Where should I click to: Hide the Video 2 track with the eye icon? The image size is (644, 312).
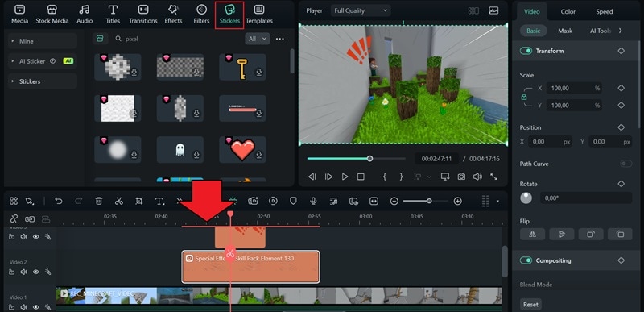(35, 272)
